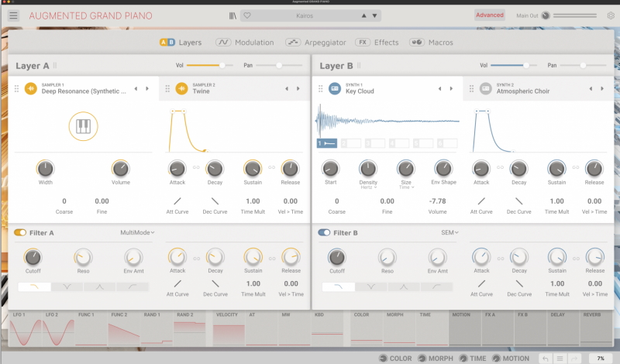The height and width of the screenshot is (364, 620).
Task: Open the Density Hertz unit dropdown
Action: pos(369,187)
